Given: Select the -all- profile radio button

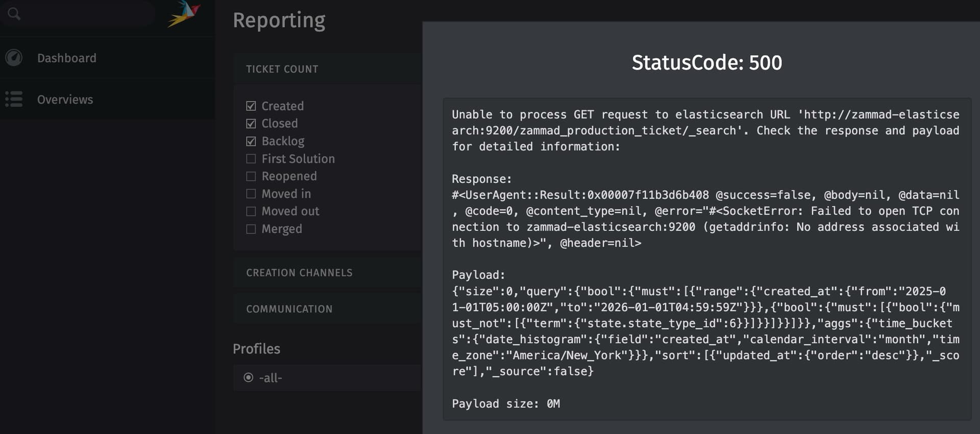Looking at the screenshot, I should click(249, 378).
